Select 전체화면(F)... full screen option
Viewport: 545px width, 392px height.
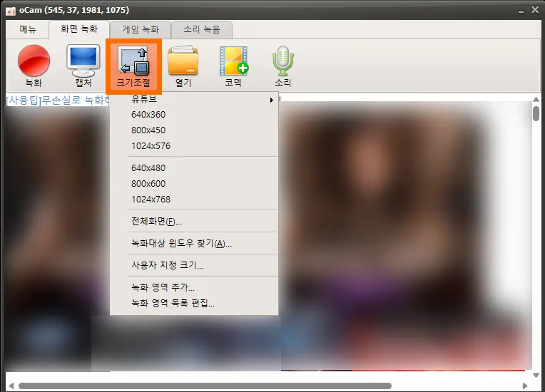click(x=194, y=221)
